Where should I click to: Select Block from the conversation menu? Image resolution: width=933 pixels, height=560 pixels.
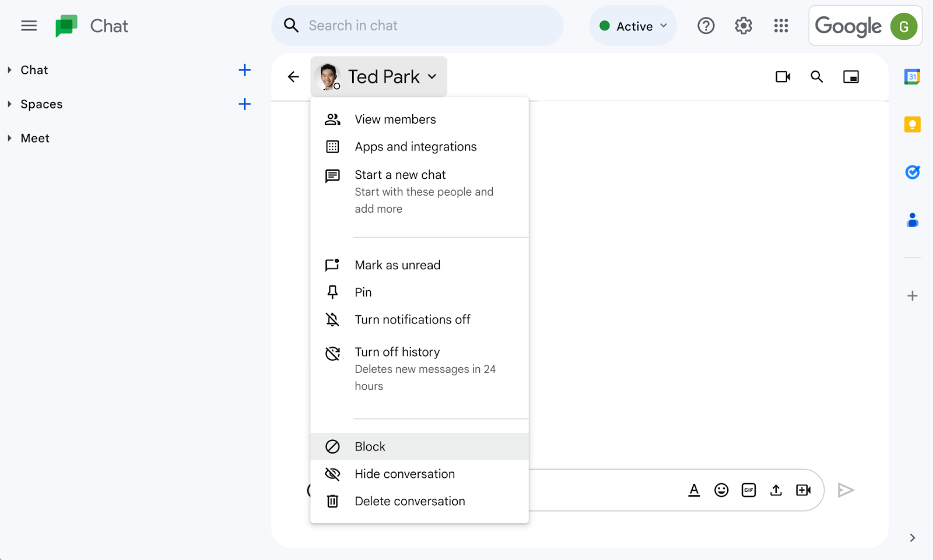pos(370,447)
